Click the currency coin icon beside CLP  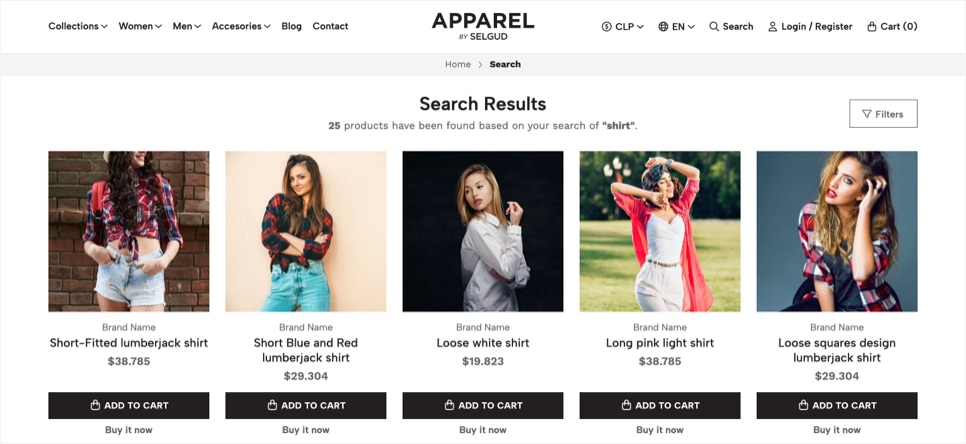pos(606,26)
